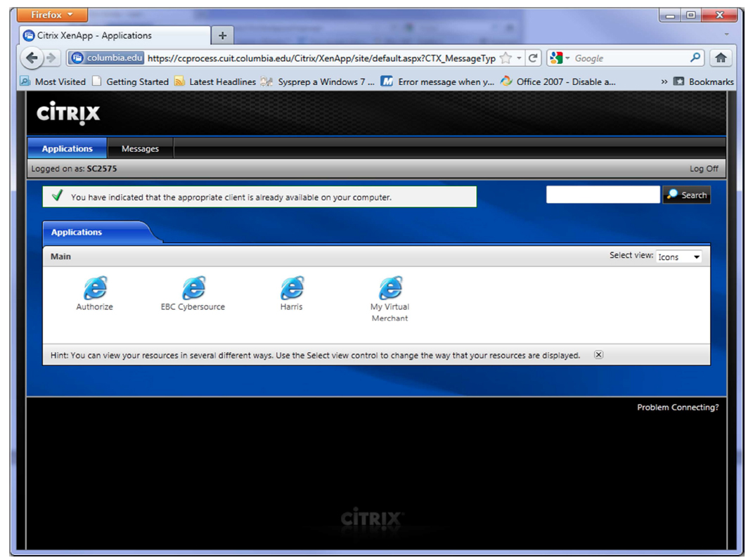Click the browser Back arrow button
The height and width of the screenshot is (560, 753).
(32, 58)
